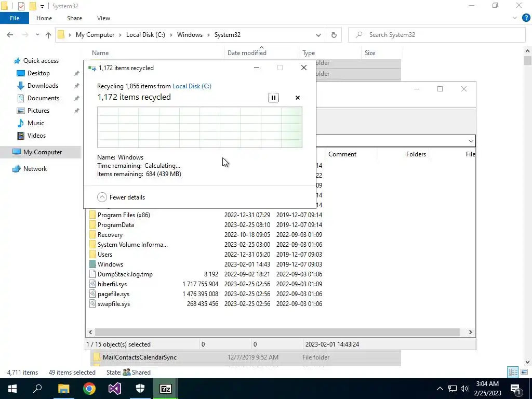Open network status tray icon
The width and height of the screenshot is (532, 399).
(x=453, y=389)
